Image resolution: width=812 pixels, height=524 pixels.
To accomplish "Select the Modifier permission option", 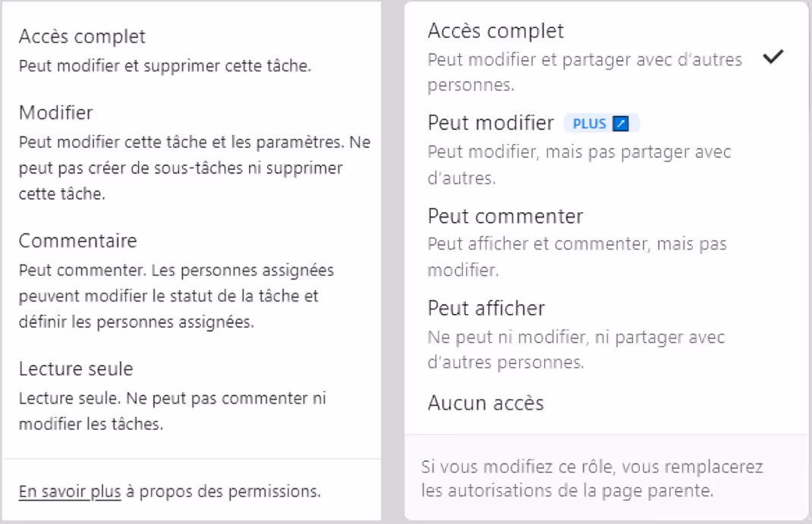I will [x=55, y=112].
